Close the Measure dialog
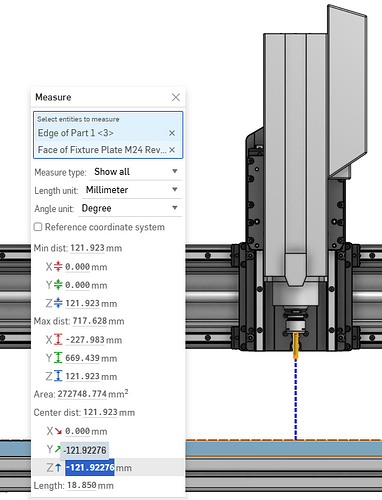Screen dimensions: 382x500 (176, 97)
